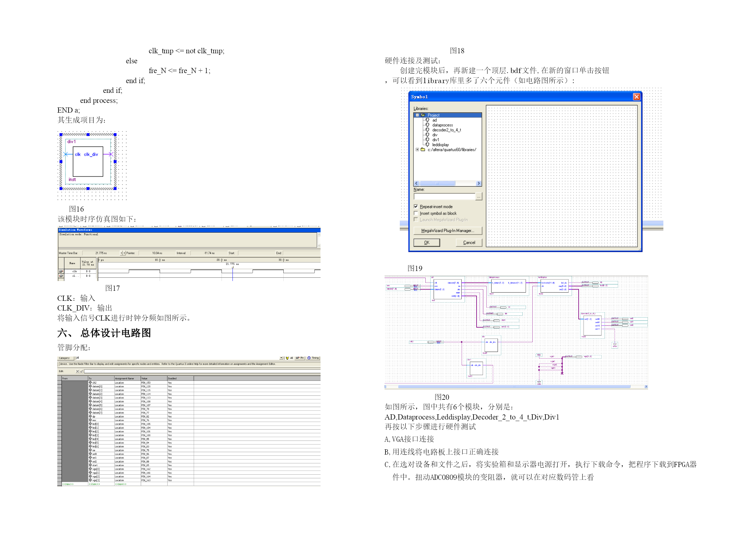The image size is (756, 534).
Task: Click the master time bar handle at 21.775 ns
Action: (232, 267)
